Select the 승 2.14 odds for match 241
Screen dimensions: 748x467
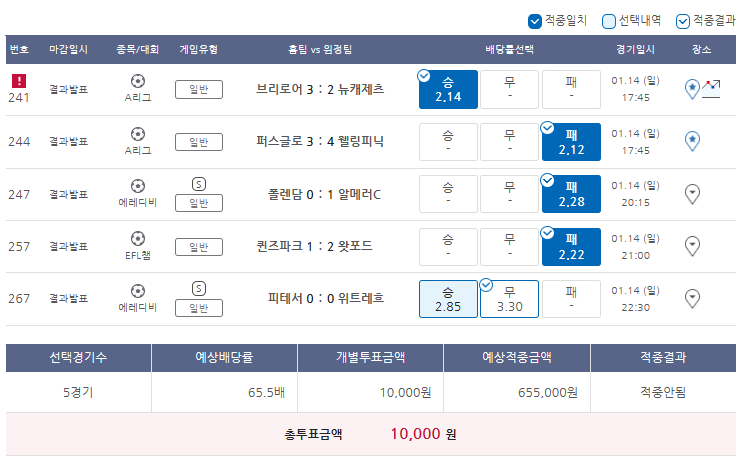click(448, 90)
